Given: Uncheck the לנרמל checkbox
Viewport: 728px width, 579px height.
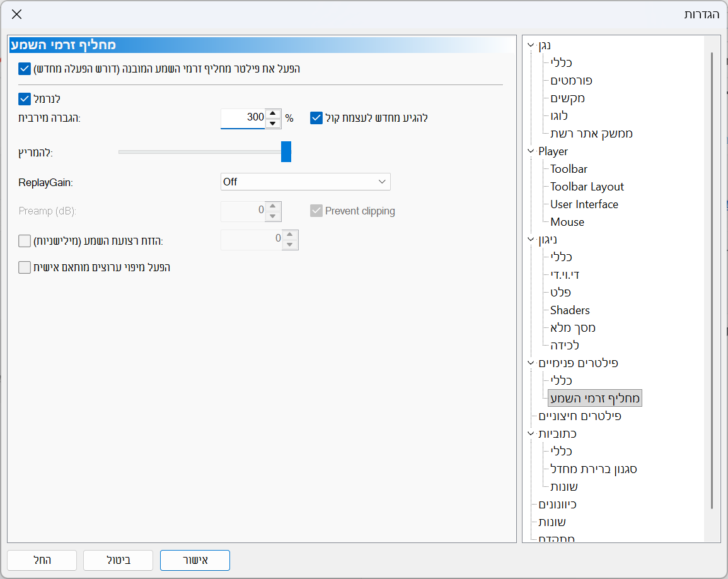Looking at the screenshot, I should click(x=25, y=99).
